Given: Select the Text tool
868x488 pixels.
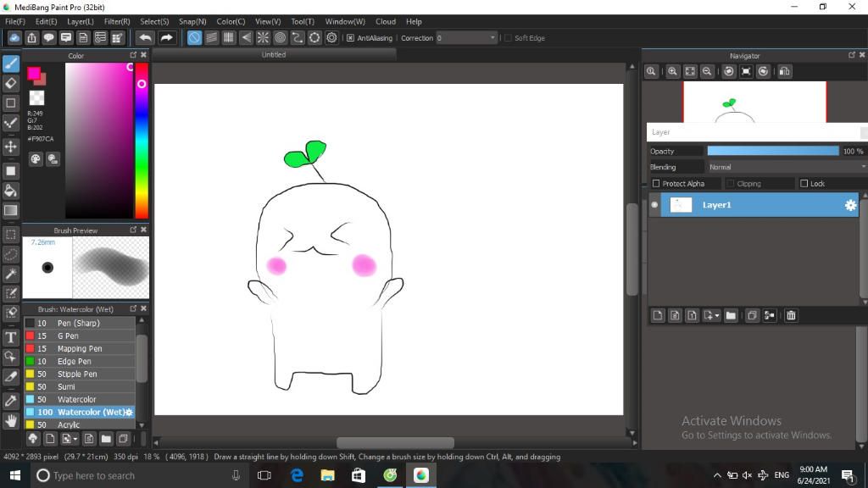Looking at the screenshot, I should pyautogui.click(x=11, y=337).
